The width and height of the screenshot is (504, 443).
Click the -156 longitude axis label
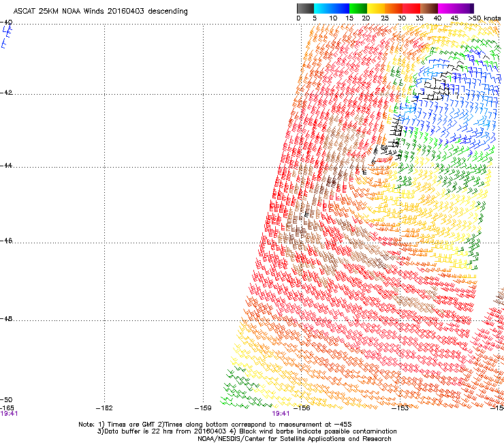302,408
